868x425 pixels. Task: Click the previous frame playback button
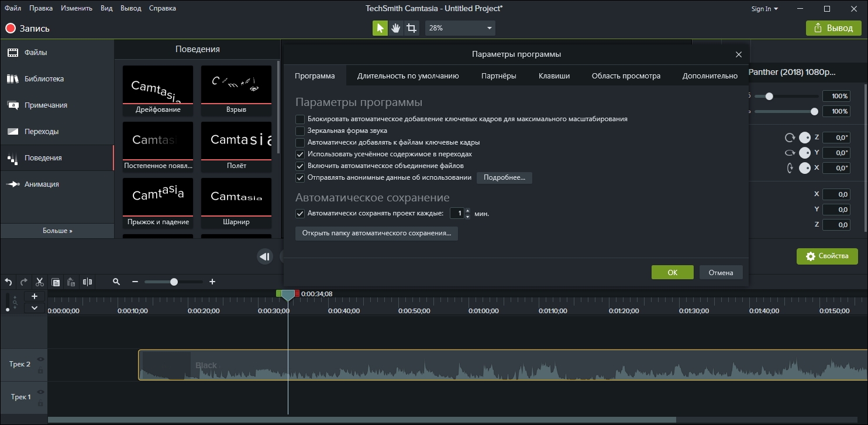[265, 256]
